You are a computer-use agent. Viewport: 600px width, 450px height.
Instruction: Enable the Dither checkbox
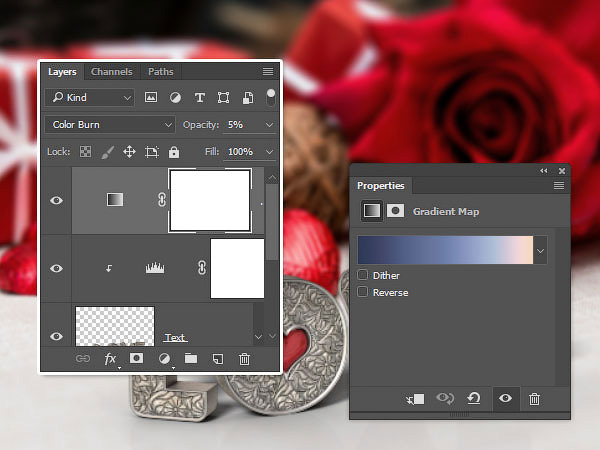tap(363, 275)
